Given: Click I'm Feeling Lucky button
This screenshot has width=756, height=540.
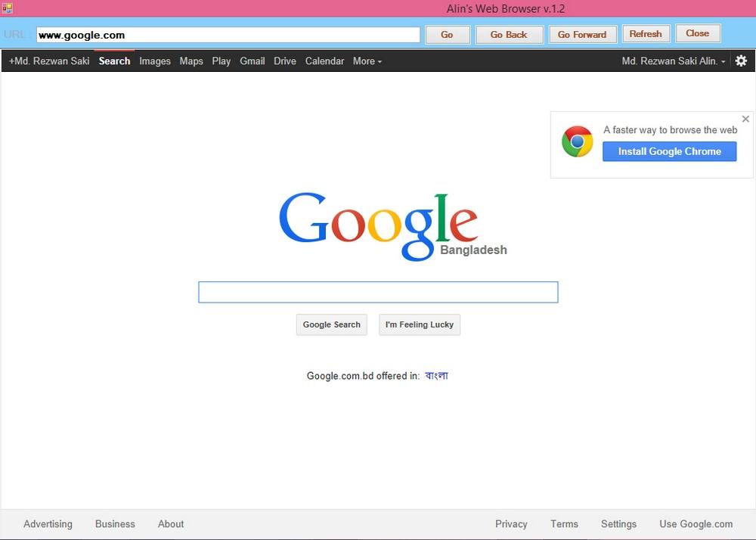Looking at the screenshot, I should 420,324.
